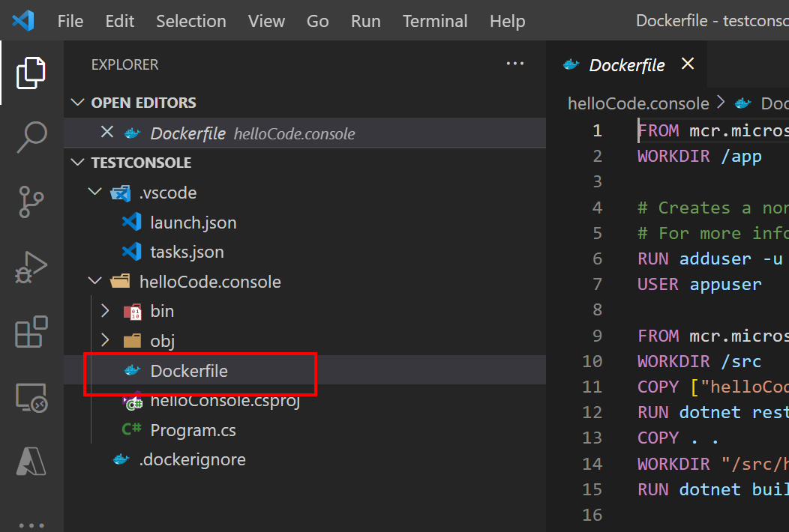The width and height of the screenshot is (789, 532).
Task: Click the folder icon beside obj
Action: tap(132, 341)
